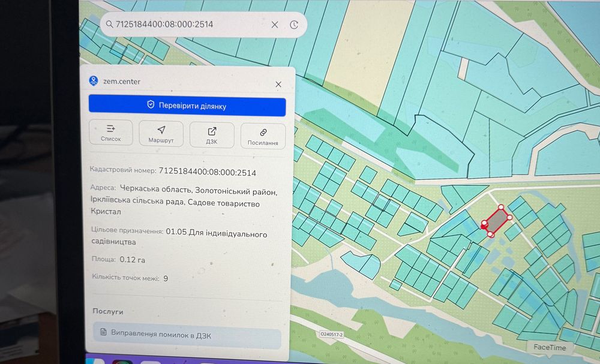The height and width of the screenshot is (364, 600).
Task: Click the cadastral number 7125184400:08:000:2514 in panel
Action: (208, 172)
